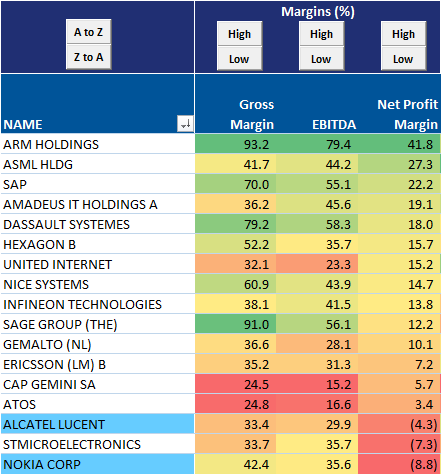The image size is (441, 474).
Task: Select CAP GEMINI gross margin 24.5
Action: pyautogui.click(x=235, y=384)
